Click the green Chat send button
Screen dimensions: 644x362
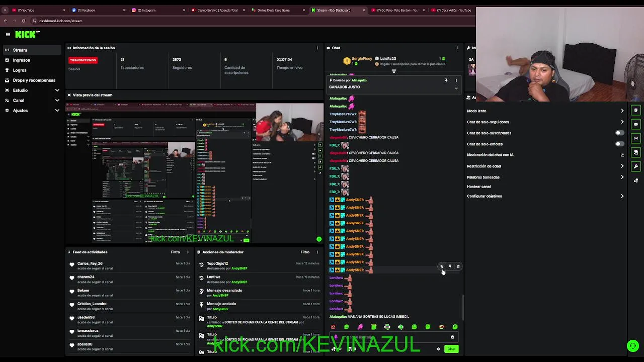point(451,349)
